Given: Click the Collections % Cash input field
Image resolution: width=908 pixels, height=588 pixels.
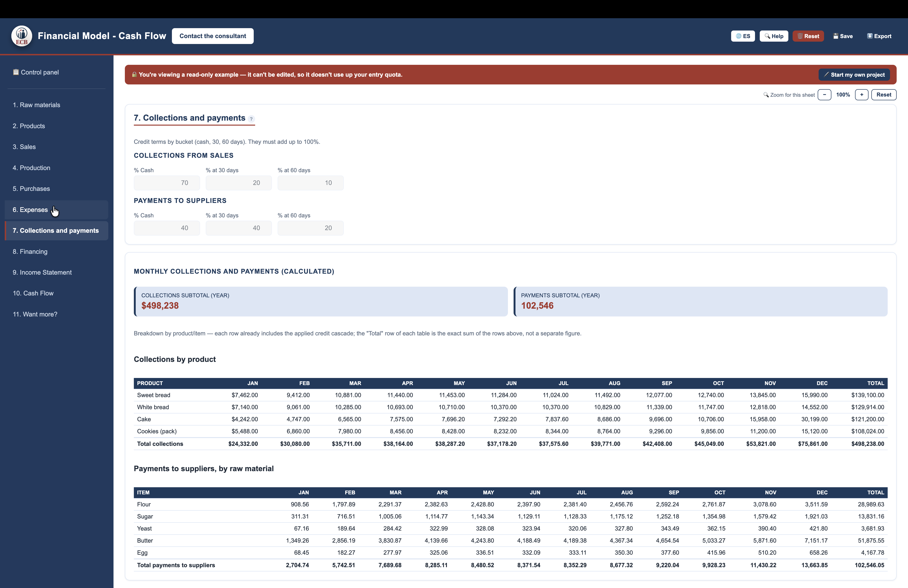Looking at the screenshot, I should 167,183.
